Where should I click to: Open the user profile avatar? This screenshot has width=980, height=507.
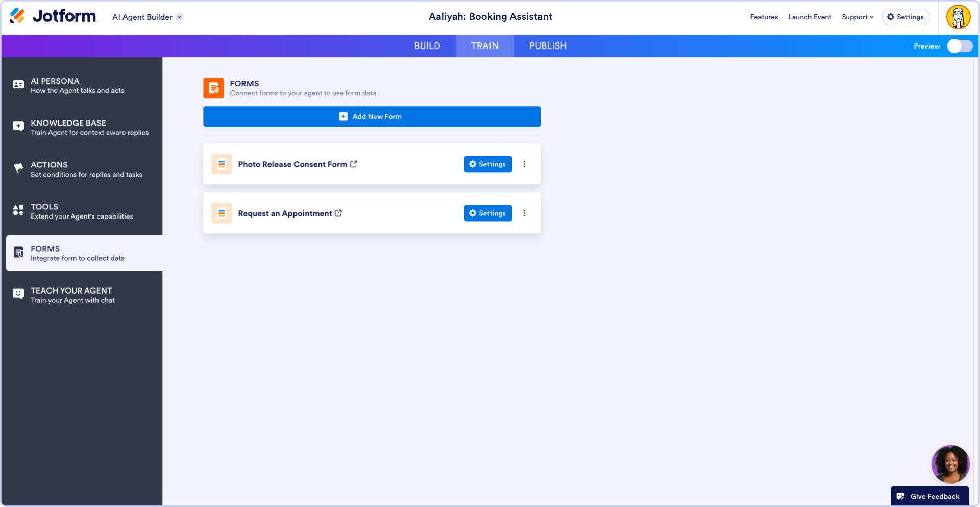(958, 17)
